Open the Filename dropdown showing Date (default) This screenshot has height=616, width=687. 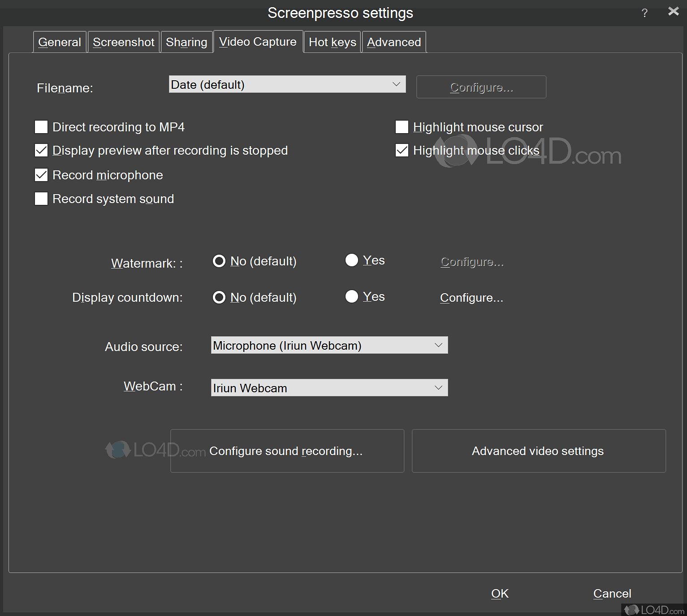click(x=287, y=84)
